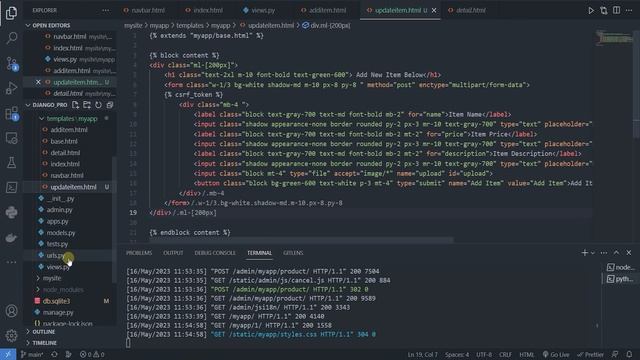Open Run and Debug view

click(11, 88)
